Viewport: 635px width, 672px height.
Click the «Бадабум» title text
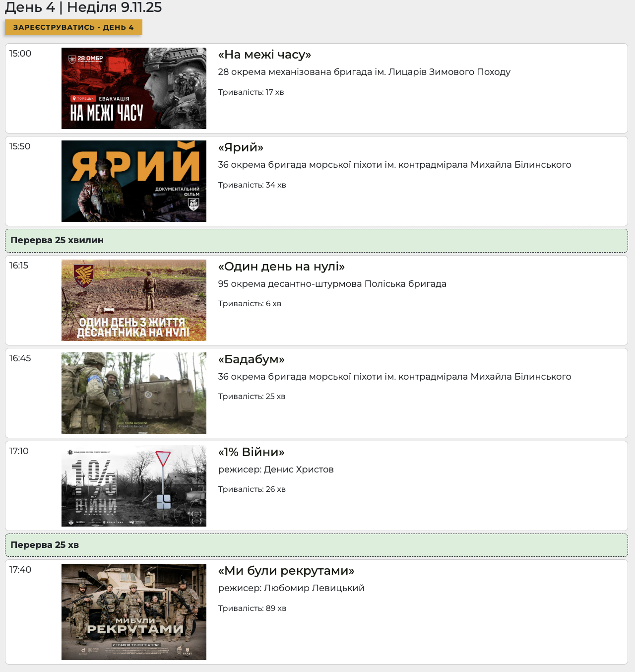(251, 359)
